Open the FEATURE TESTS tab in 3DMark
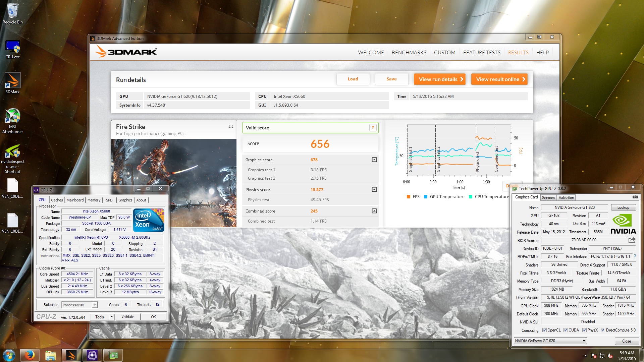644x362 pixels. 482,53
